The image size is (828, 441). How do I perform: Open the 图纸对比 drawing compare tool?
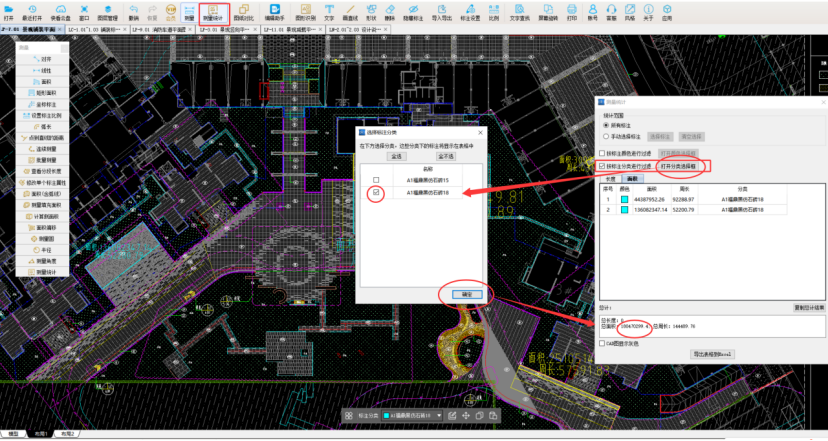243,11
